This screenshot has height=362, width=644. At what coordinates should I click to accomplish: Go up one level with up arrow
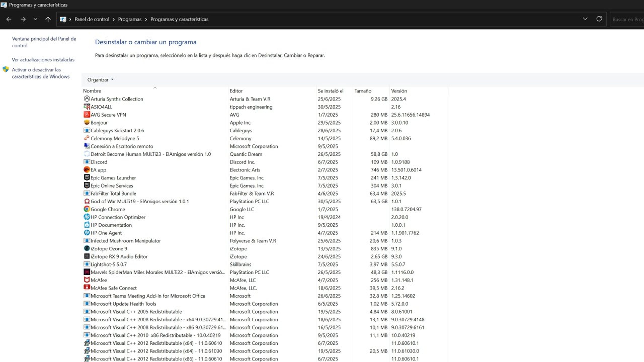48,19
